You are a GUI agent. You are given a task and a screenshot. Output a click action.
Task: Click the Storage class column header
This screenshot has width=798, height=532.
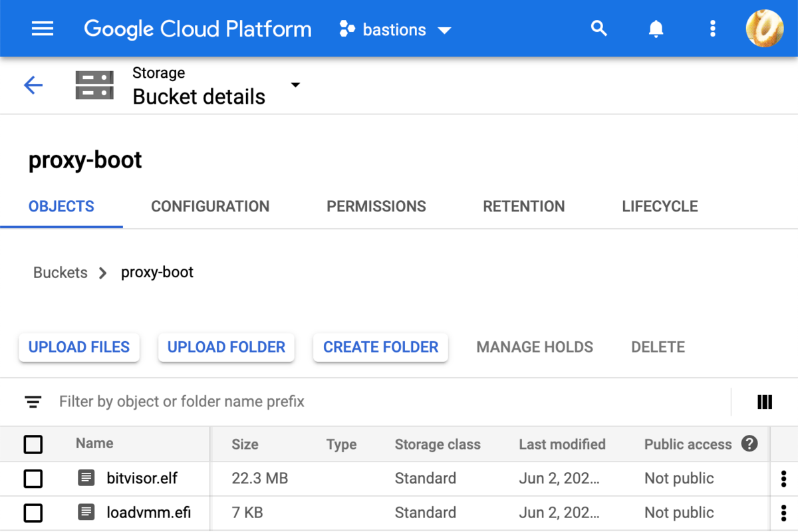(438, 444)
